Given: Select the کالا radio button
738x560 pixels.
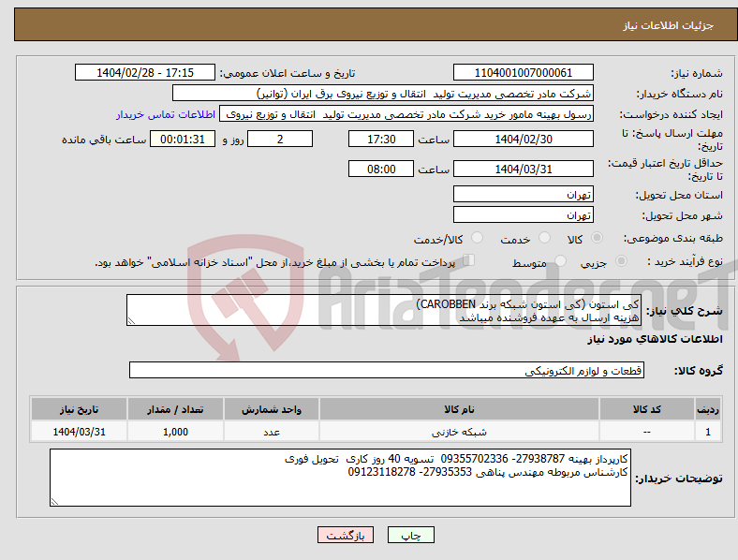Looking at the screenshot, I should (x=597, y=238).
